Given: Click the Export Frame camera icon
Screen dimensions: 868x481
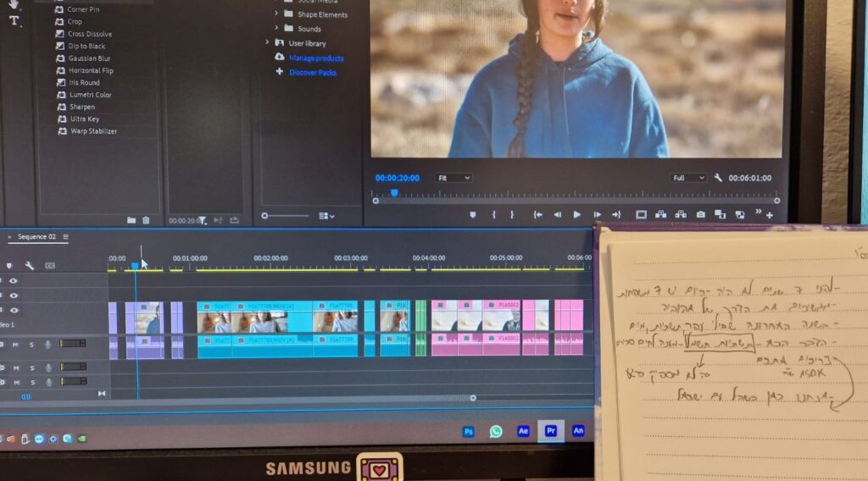Looking at the screenshot, I should click(700, 215).
